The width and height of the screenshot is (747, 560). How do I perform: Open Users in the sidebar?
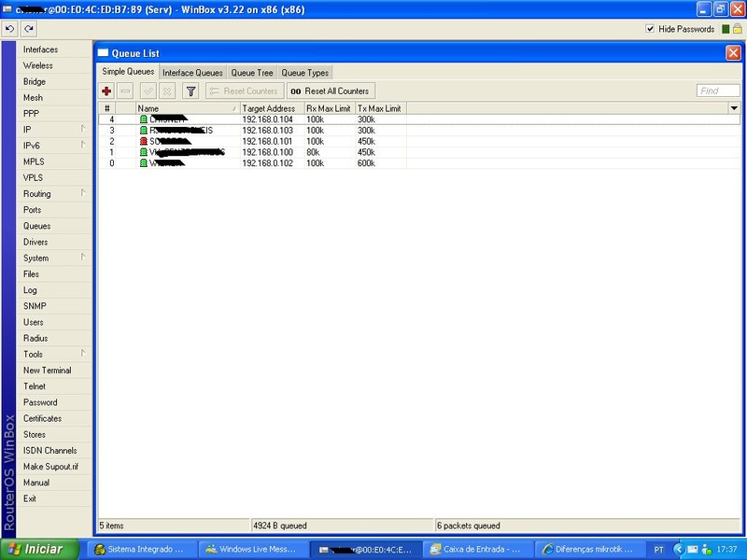tap(54, 322)
